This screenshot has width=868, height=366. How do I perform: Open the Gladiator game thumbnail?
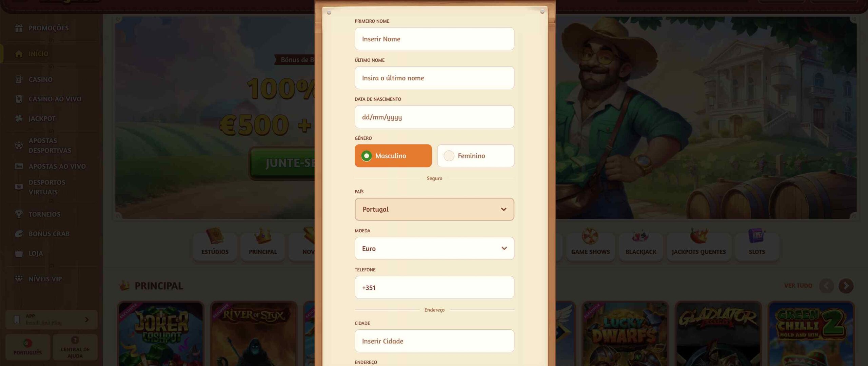pos(718,334)
